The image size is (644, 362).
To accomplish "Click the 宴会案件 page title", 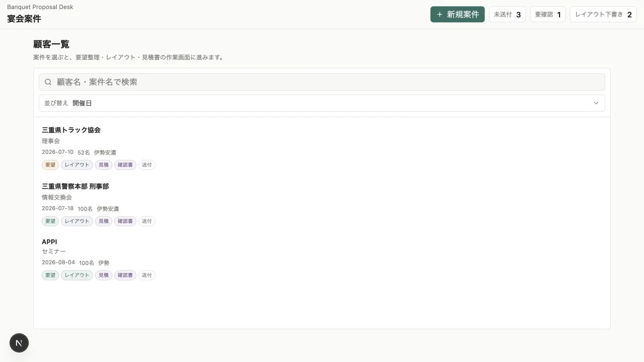I will pyautogui.click(x=24, y=19).
